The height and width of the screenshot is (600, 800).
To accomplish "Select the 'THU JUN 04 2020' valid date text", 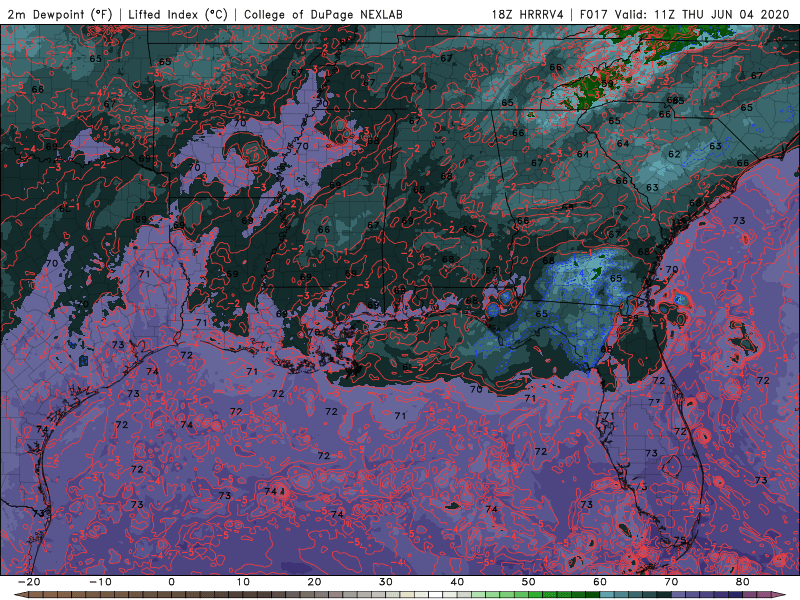I will (x=736, y=14).
